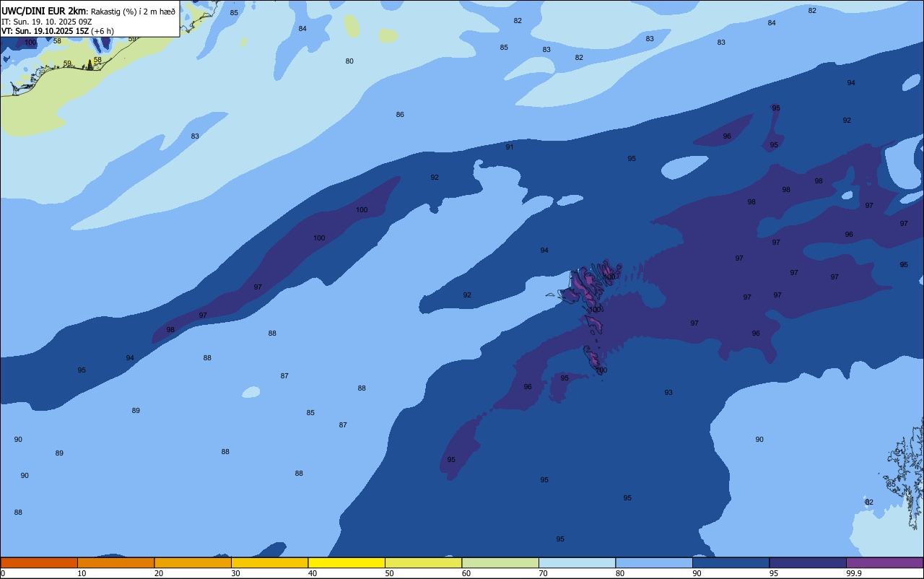The width and height of the screenshot is (924, 579).
Task: Click the 80–90 light blue legend swatch
Action: click(654, 562)
